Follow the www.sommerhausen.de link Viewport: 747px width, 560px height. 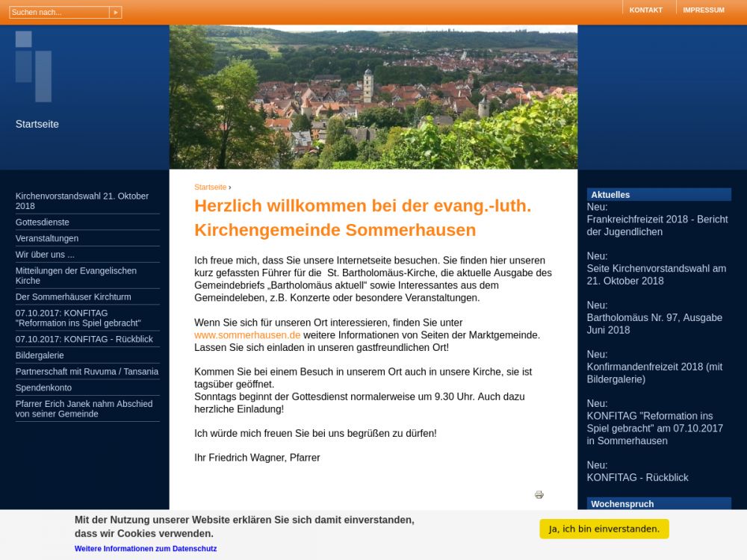[x=247, y=335]
